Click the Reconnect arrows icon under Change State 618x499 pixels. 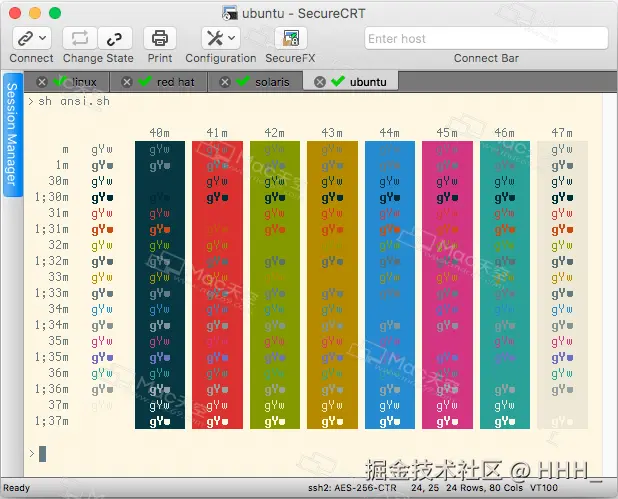(x=80, y=38)
